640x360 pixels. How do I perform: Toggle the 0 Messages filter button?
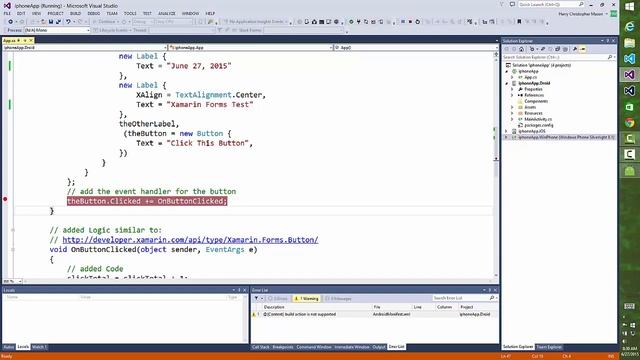338,298
